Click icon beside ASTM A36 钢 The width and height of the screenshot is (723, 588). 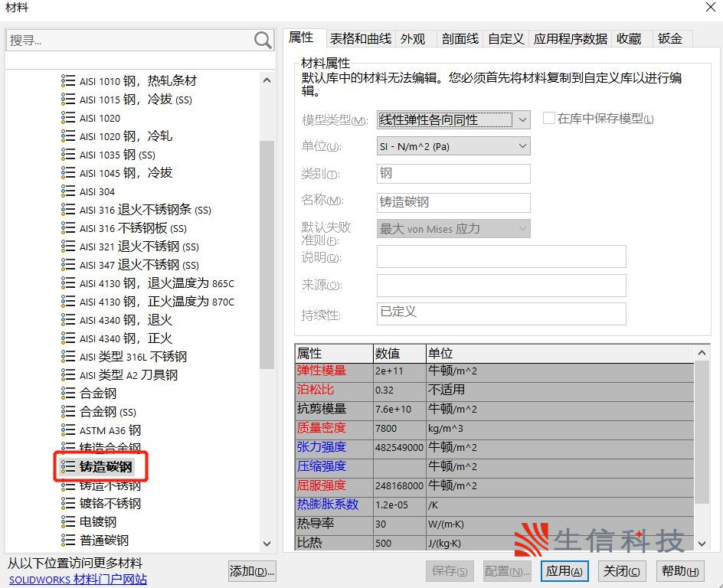[67, 430]
